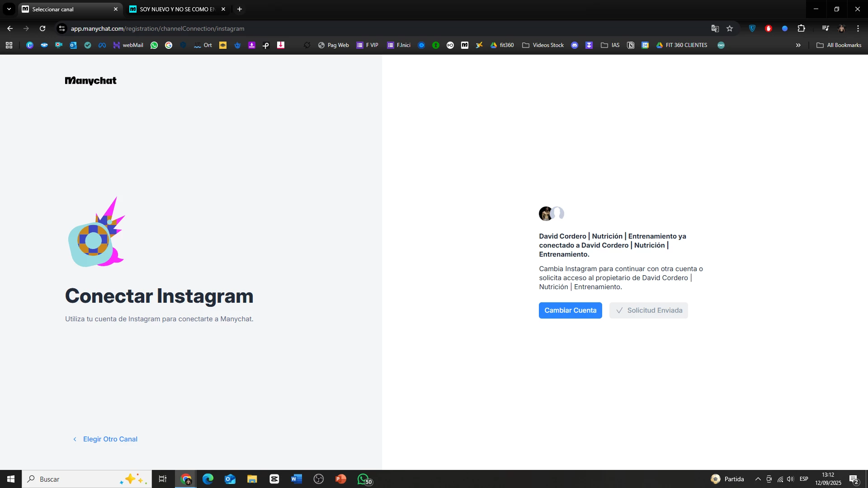Viewport: 868px width, 488px height.
Task: Open Task View on the taskbar
Action: (163, 479)
